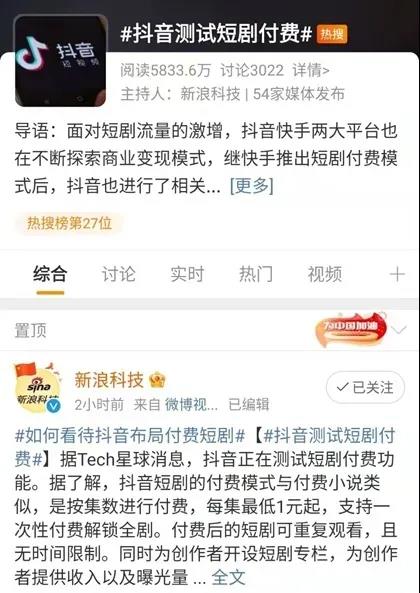Open the 新浪科技 account name
420x593 pixels.
point(109,380)
